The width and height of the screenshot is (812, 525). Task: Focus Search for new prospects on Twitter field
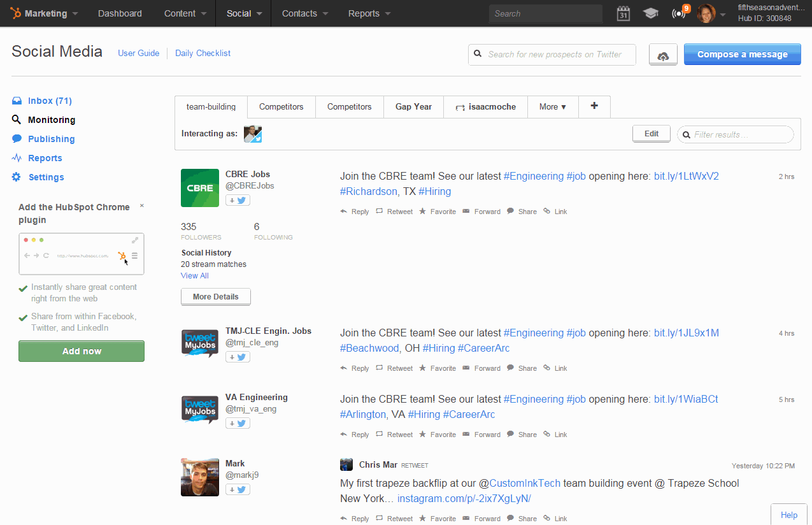(552, 55)
